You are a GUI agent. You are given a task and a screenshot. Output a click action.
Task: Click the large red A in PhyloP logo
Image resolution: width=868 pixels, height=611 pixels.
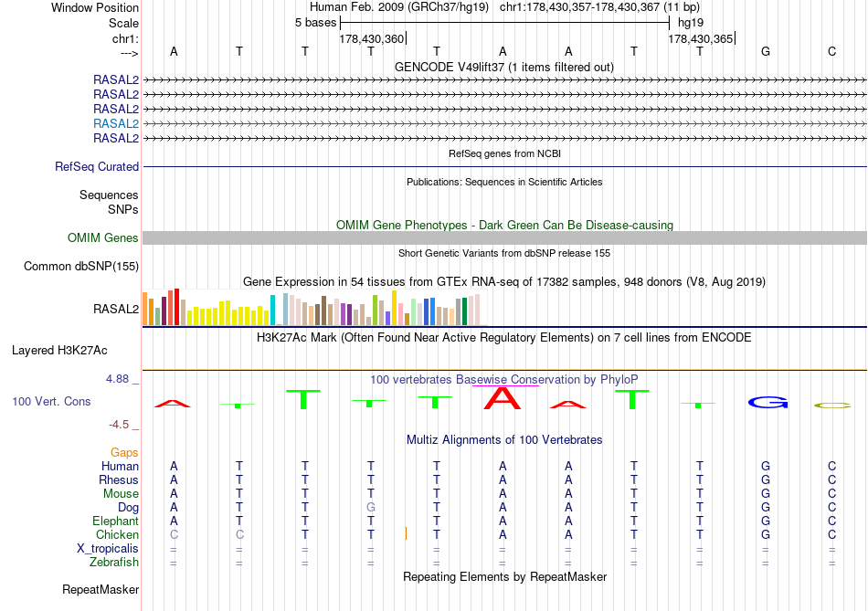click(x=503, y=398)
